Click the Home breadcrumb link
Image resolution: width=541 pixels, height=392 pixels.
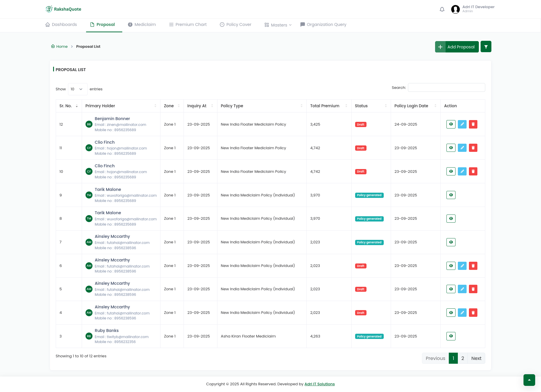coord(62,46)
